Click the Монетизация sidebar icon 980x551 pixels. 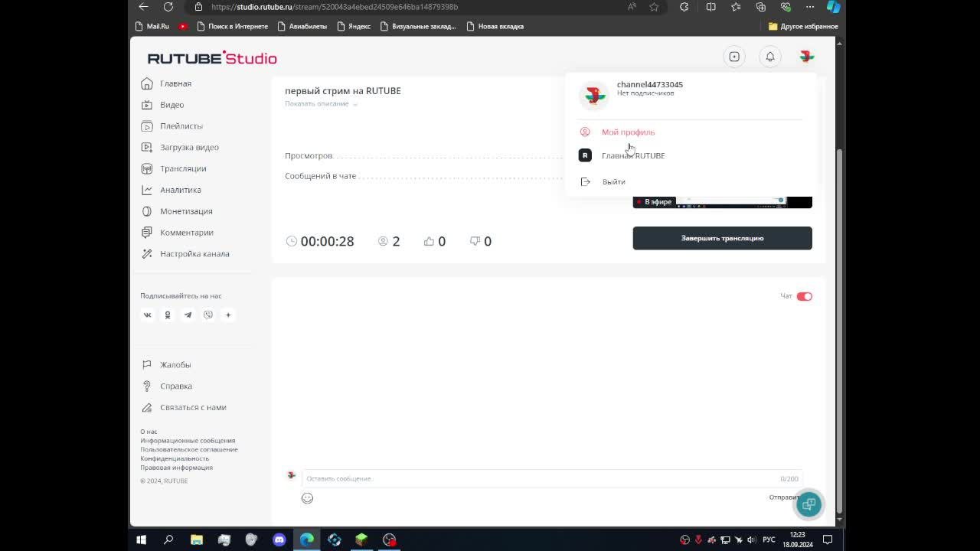[x=147, y=211]
